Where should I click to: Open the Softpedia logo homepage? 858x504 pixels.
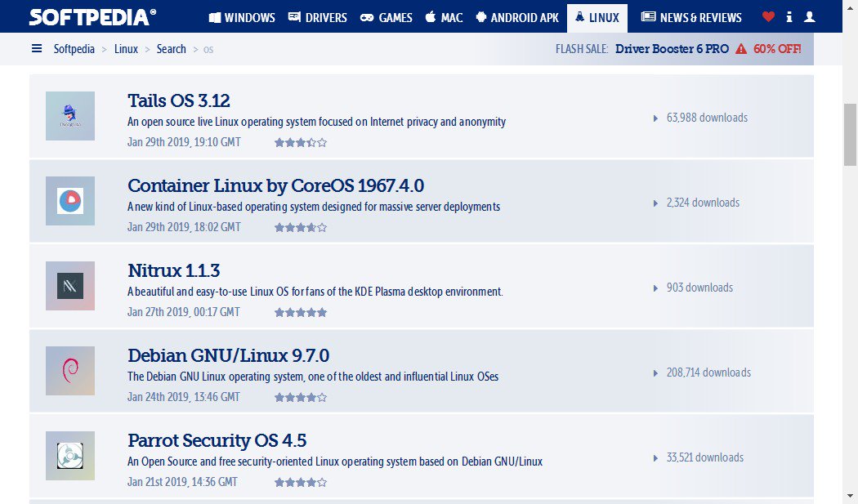pyautogui.click(x=92, y=17)
